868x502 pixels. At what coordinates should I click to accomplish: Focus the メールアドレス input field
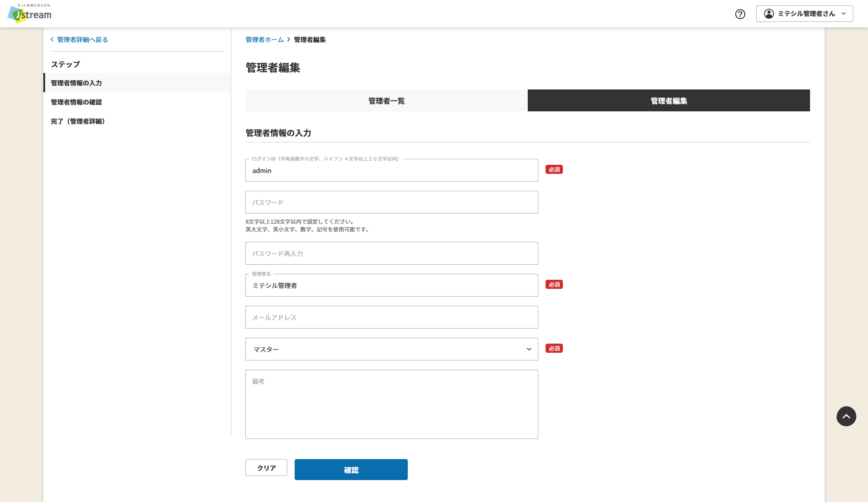[x=391, y=317]
